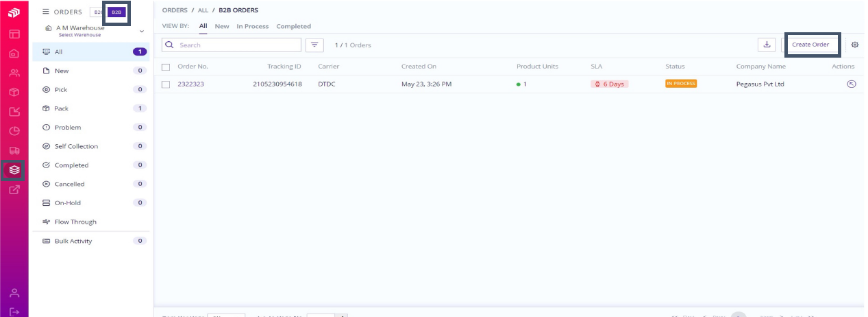Switch to the New view-by tab
Image resolution: width=868 pixels, height=317 pixels.
222,26
